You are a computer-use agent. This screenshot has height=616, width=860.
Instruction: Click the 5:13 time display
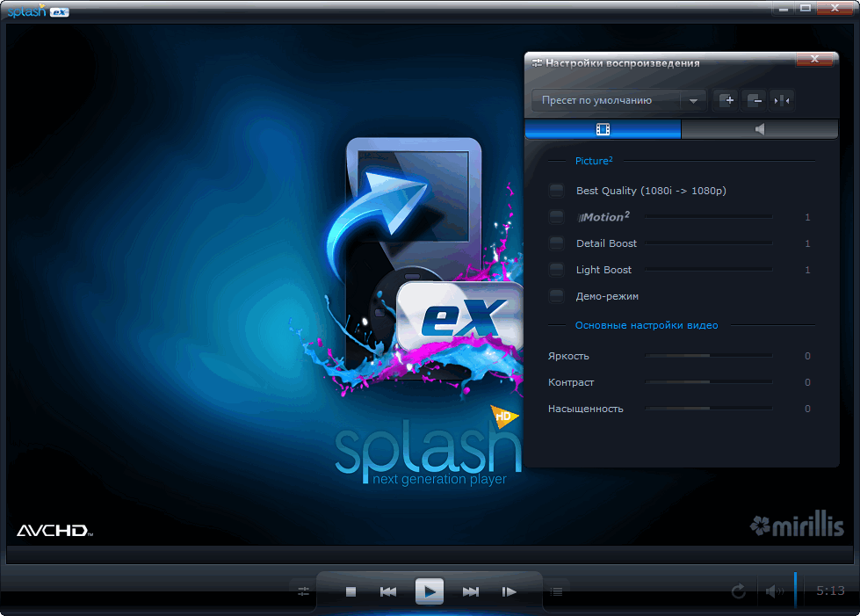(x=830, y=591)
